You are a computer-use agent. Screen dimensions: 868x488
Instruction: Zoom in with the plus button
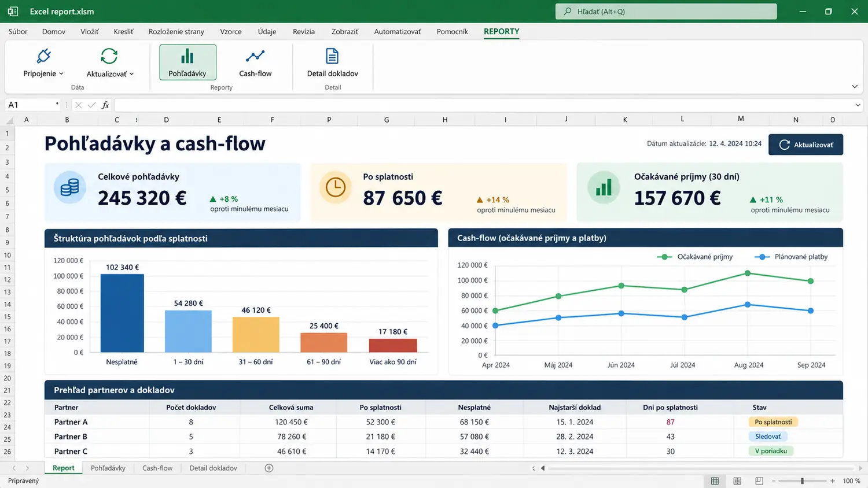pos(833,481)
